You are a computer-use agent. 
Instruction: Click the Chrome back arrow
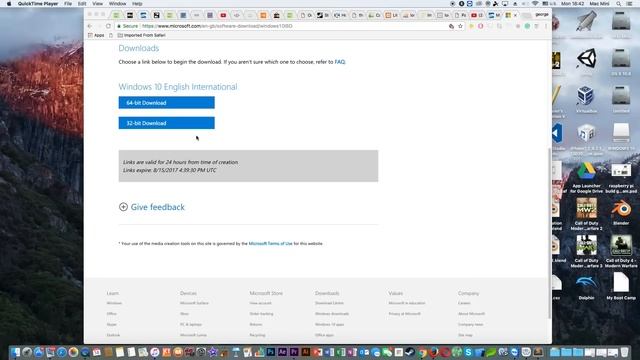tap(90, 26)
